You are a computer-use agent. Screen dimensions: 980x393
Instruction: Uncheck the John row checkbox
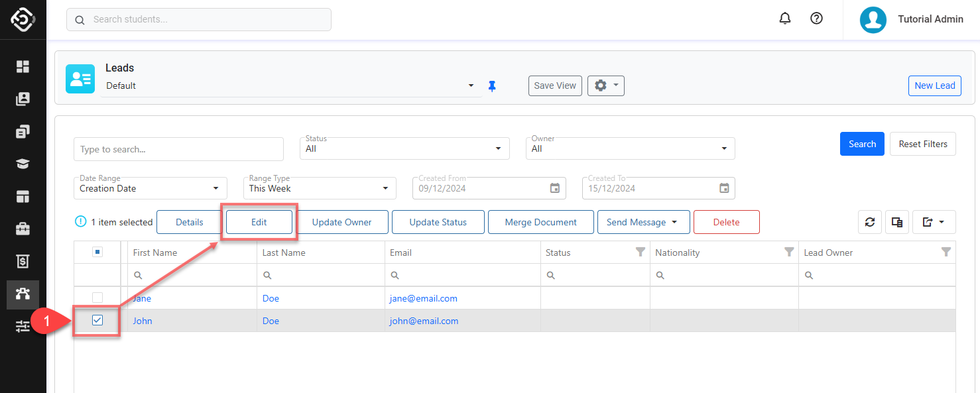point(97,321)
